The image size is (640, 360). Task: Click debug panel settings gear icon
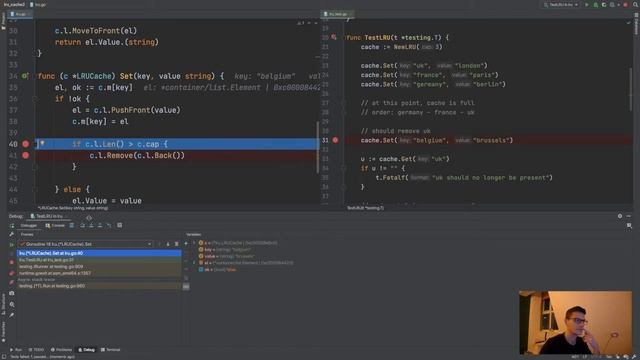(x=620, y=216)
